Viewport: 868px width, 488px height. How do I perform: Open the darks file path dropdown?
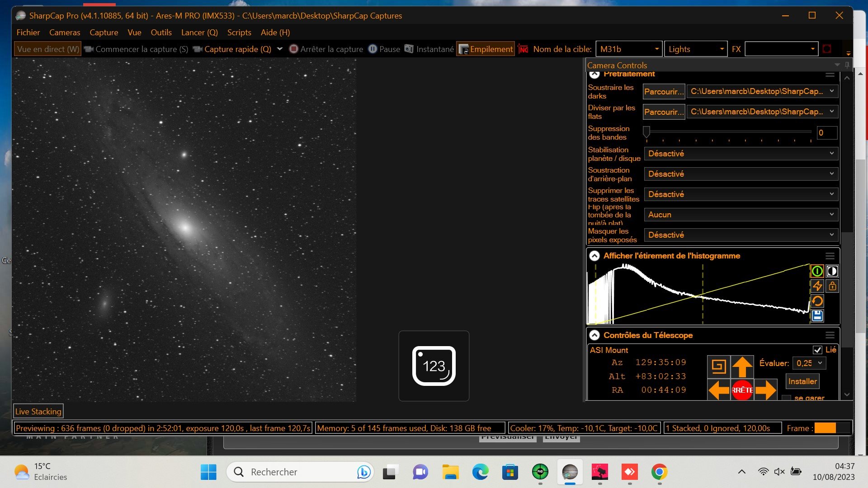pos(762,91)
